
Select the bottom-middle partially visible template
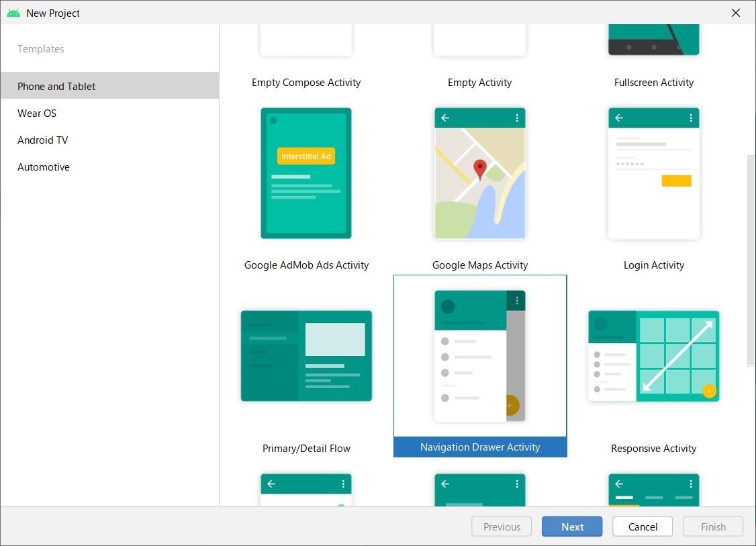pyautogui.click(x=480, y=490)
